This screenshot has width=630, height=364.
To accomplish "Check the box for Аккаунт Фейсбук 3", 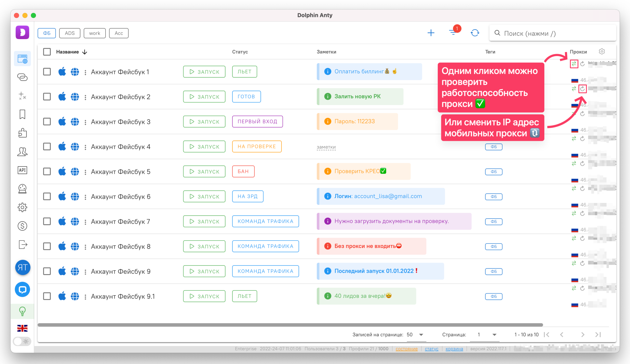I will pos(47,122).
